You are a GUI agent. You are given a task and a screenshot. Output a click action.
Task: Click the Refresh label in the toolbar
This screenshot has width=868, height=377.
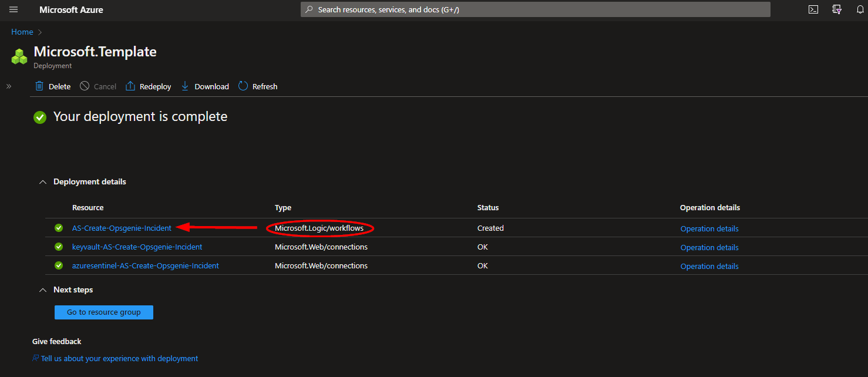(x=265, y=86)
